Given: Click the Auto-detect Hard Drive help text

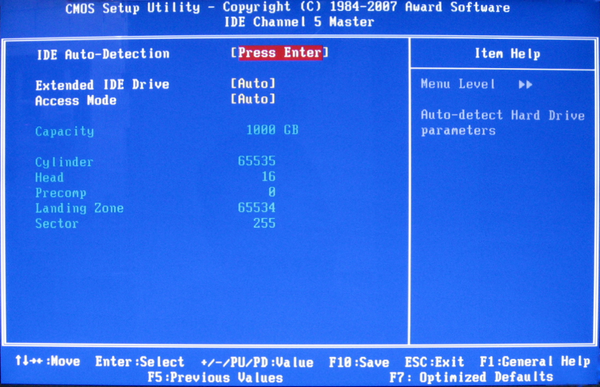Looking at the screenshot, I should click(x=503, y=123).
